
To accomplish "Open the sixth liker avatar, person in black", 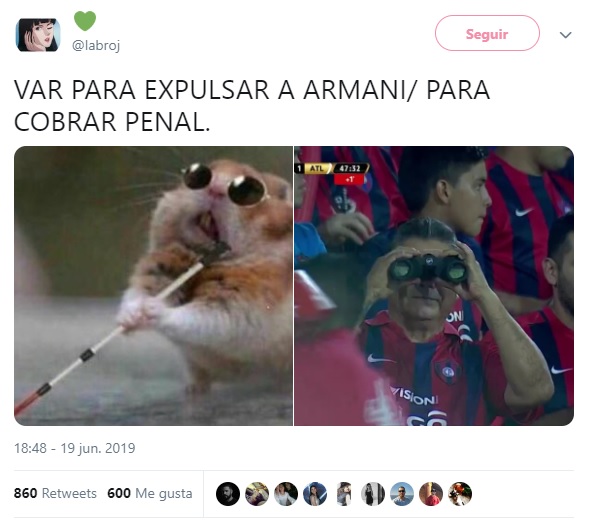I will 373,494.
